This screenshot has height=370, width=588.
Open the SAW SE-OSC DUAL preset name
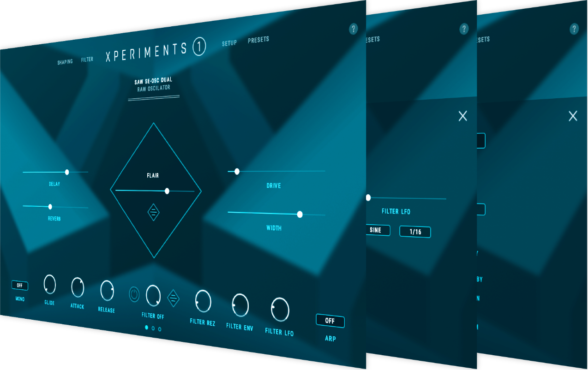tap(153, 81)
